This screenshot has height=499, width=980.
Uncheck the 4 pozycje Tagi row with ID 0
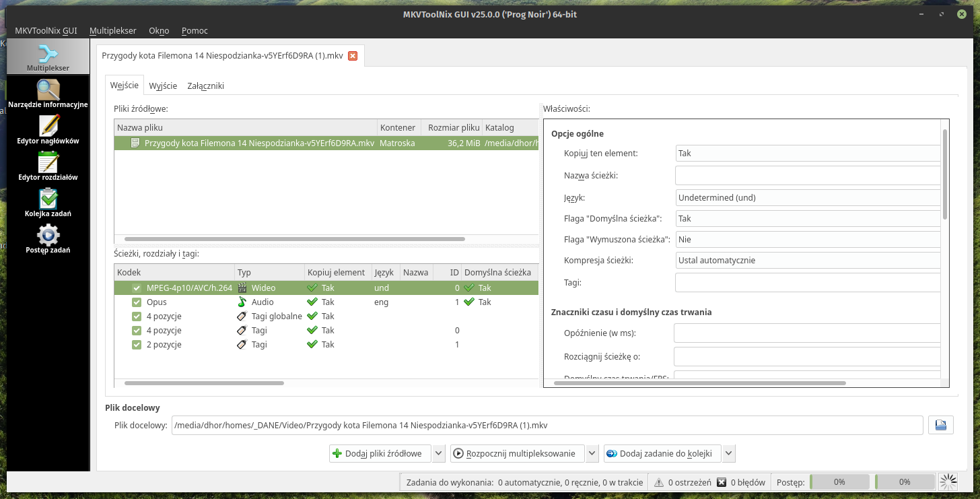click(x=137, y=330)
